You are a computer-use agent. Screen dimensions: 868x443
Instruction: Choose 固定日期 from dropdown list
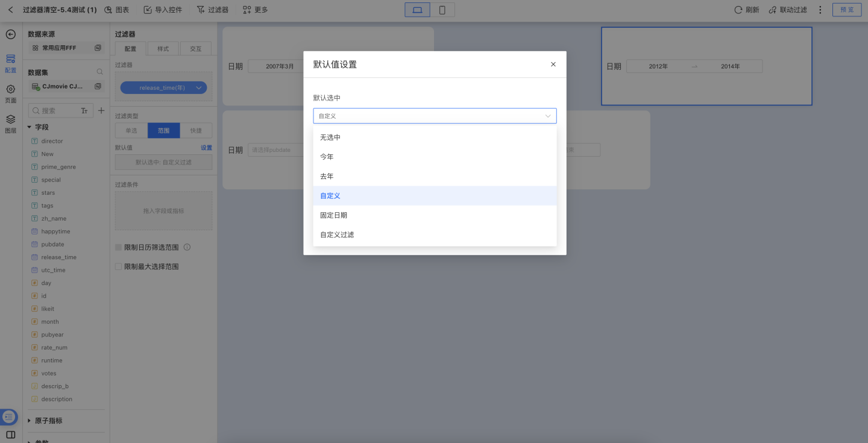333,215
